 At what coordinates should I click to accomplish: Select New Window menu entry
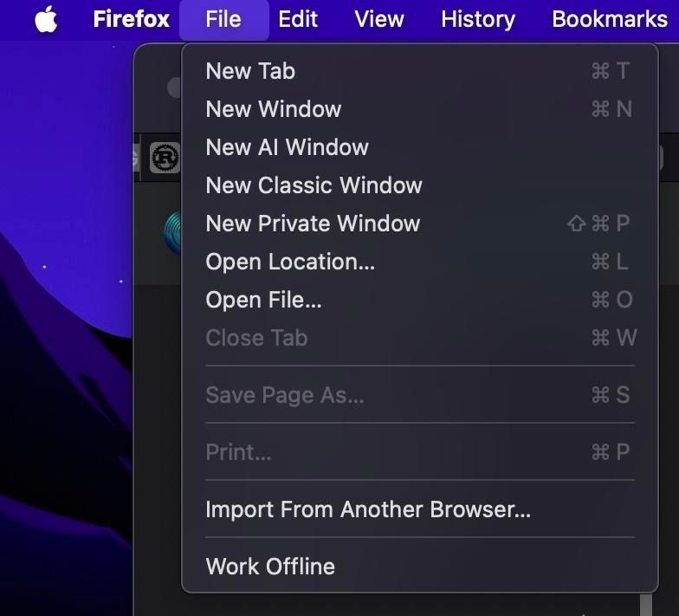419,109
